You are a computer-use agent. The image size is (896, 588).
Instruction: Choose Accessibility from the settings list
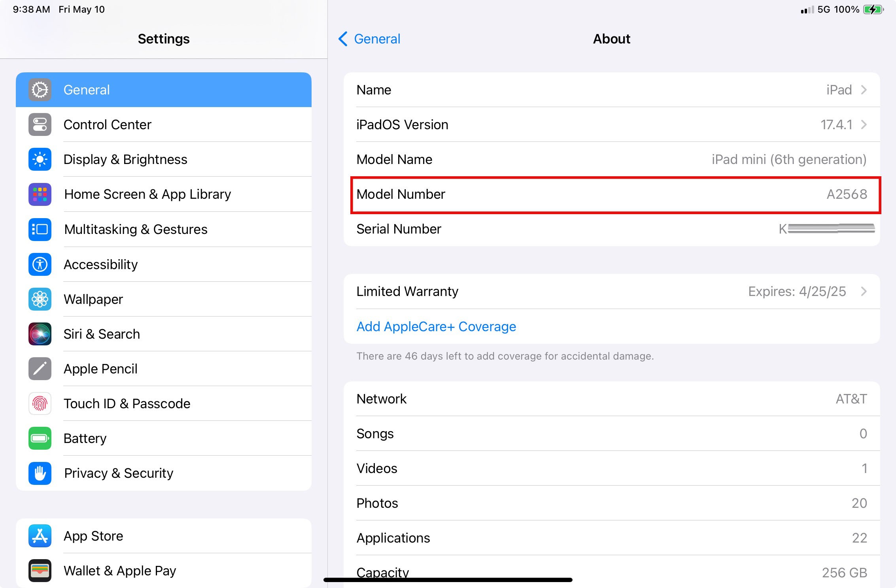(x=164, y=264)
